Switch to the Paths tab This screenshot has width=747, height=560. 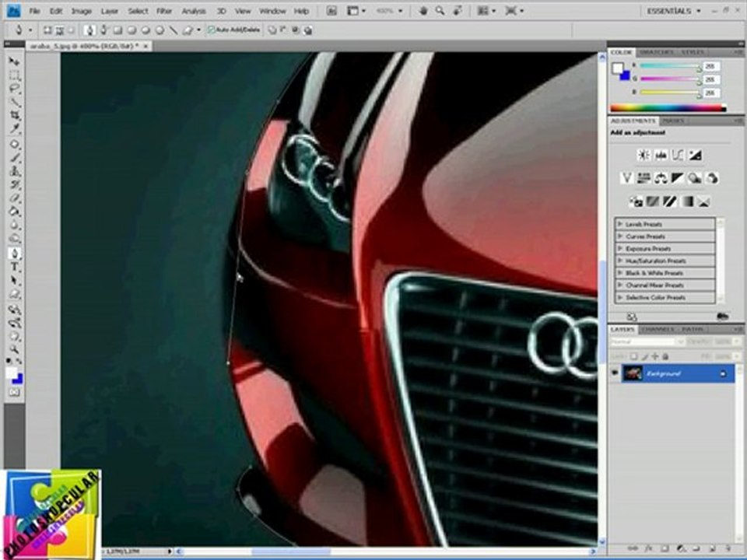693,329
